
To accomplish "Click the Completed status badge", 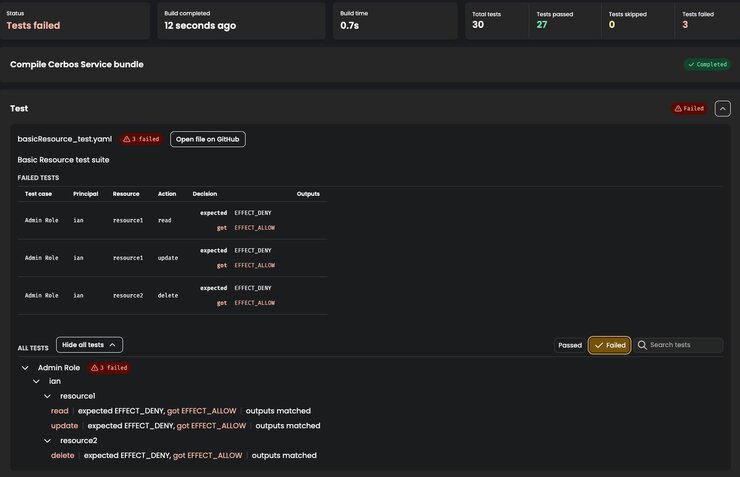I will [x=707, y=64].
